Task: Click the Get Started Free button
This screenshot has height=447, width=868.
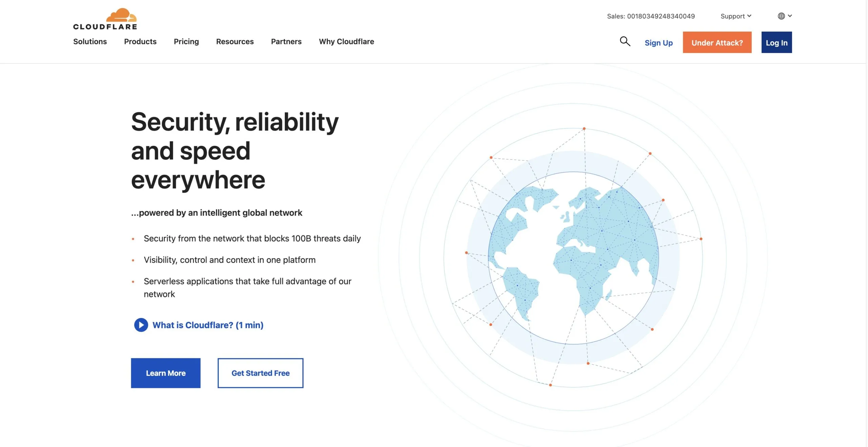Action: coord(260,373)
